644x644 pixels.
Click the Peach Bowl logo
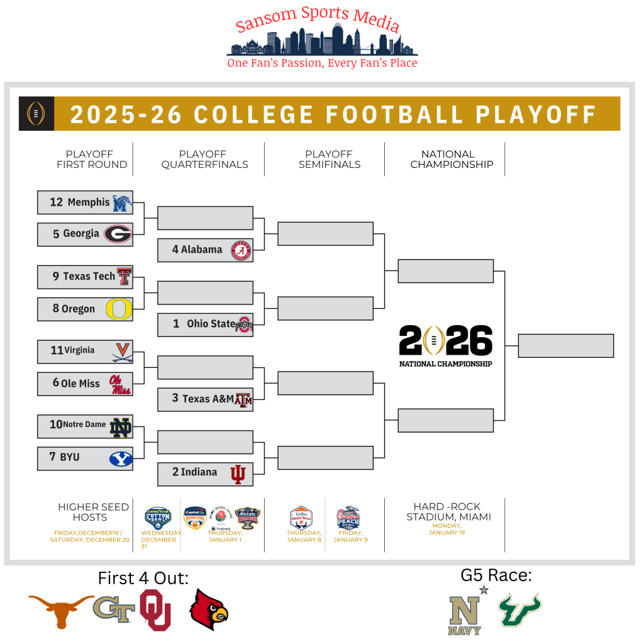348,519
